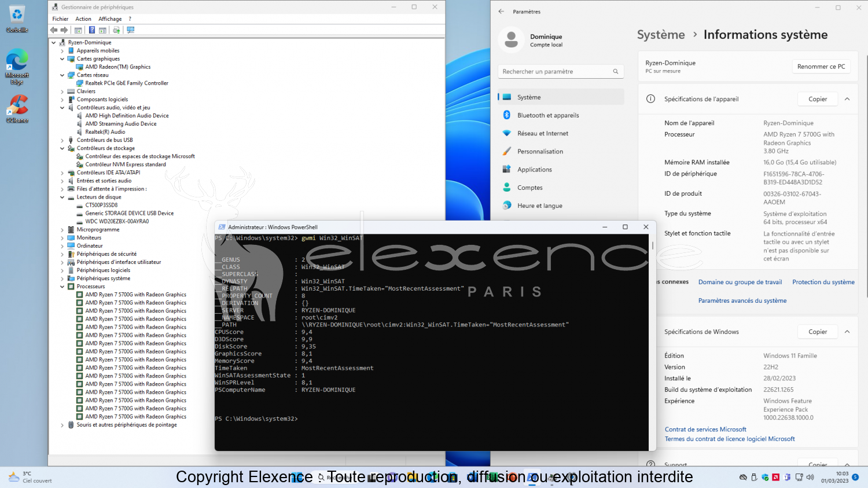Open the red AMD software tray icon
Screen dimensions: 868x488
pos(776,478)
